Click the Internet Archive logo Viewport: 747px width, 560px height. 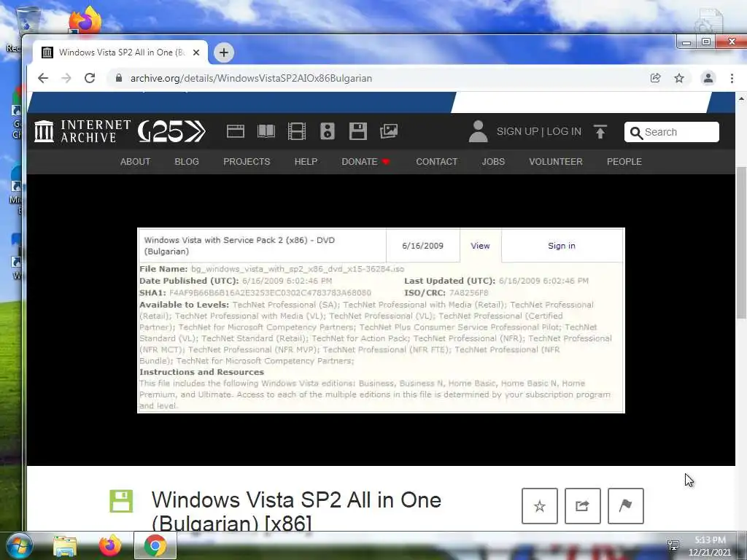pyautogui.click(x=82, y=131)
